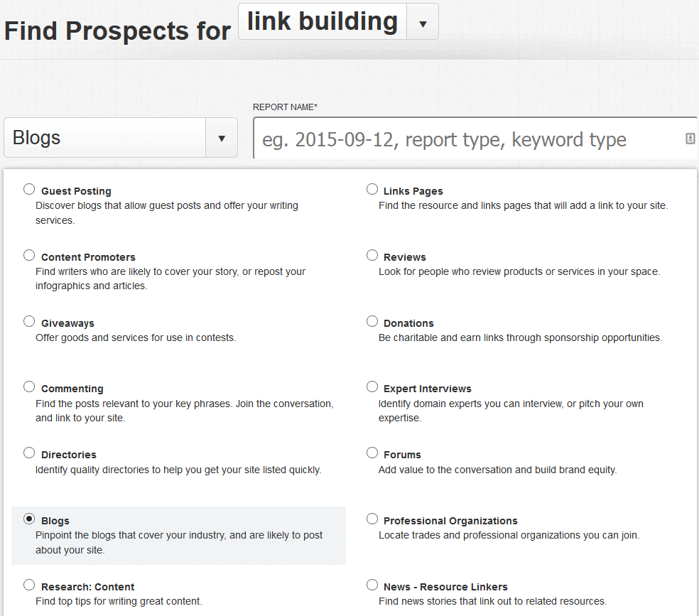The image size is (699, 616).
Task: Select the Directories radio button
Action: [x=29, y=453]
